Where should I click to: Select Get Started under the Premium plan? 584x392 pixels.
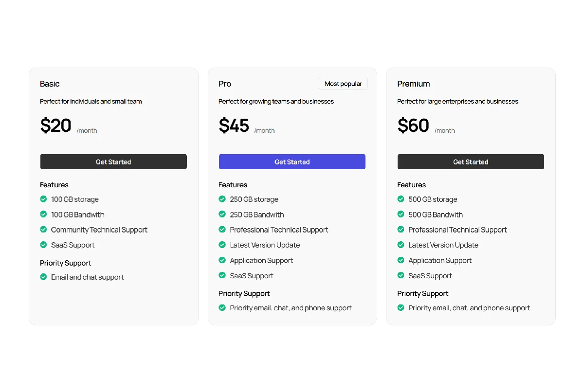click(471, 162)
